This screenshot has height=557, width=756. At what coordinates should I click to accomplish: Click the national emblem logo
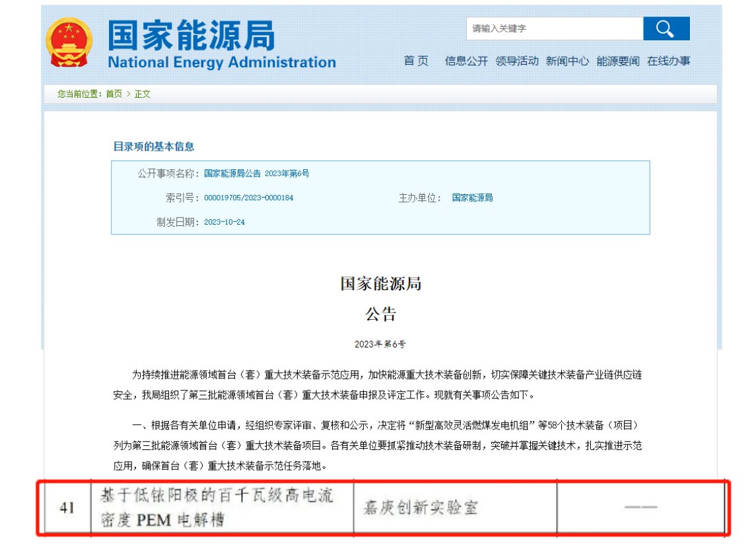tap(69, 42)
